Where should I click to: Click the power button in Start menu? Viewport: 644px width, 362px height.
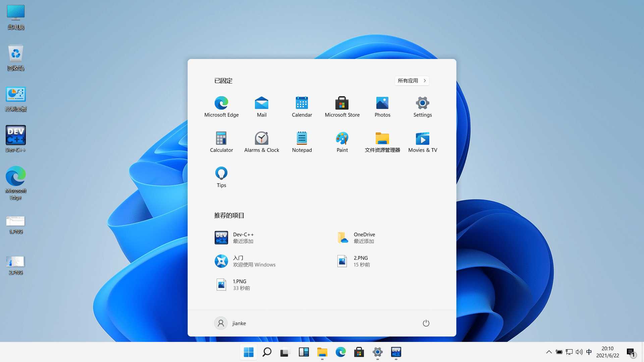426,323
